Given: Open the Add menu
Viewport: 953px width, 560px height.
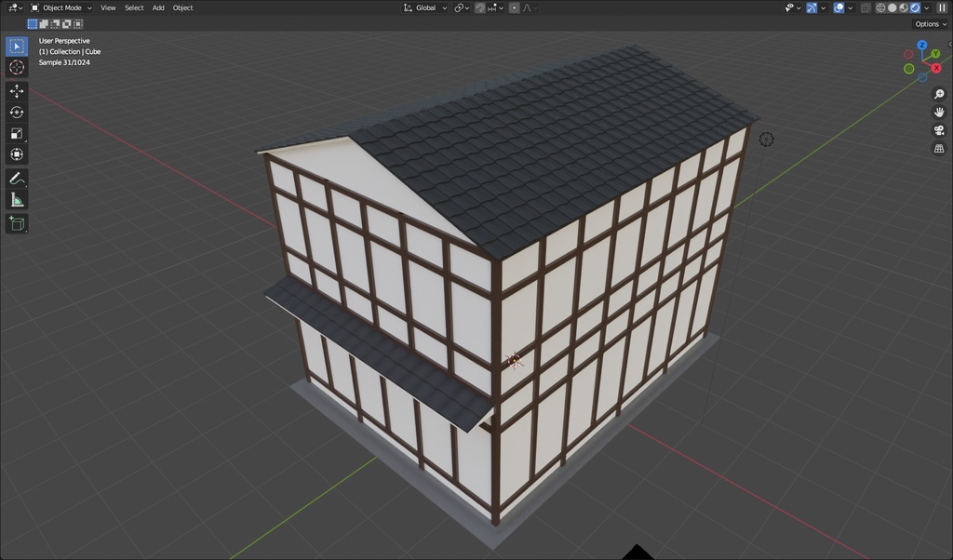Looking at the screenshot, I should tap(158, 7).
